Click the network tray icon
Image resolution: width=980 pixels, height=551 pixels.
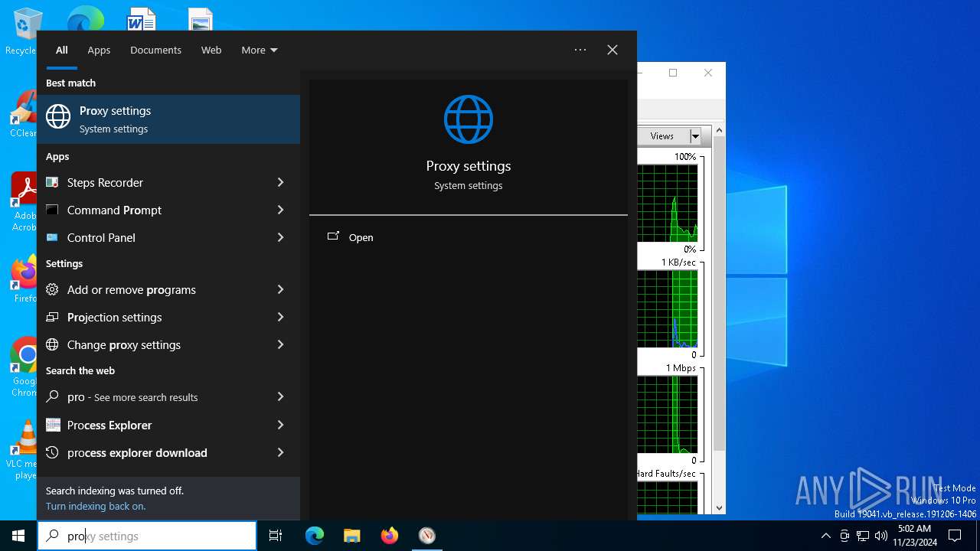(x=863, y=536)
